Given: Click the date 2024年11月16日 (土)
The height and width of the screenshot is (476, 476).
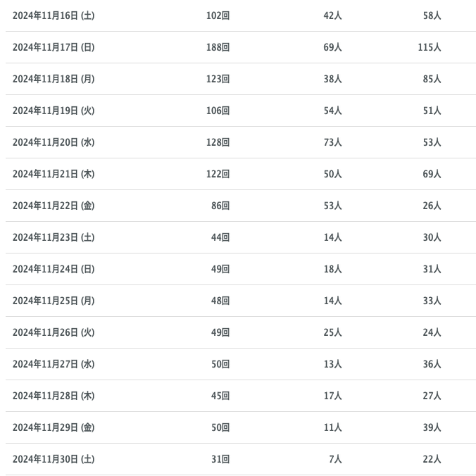Looking at the screenshot, I should tap(54, 15).
